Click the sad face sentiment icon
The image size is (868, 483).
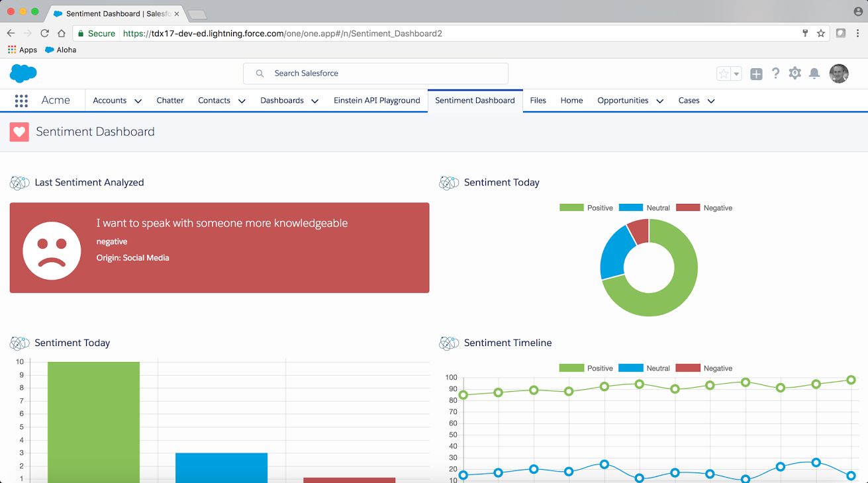tap(52, 250)
